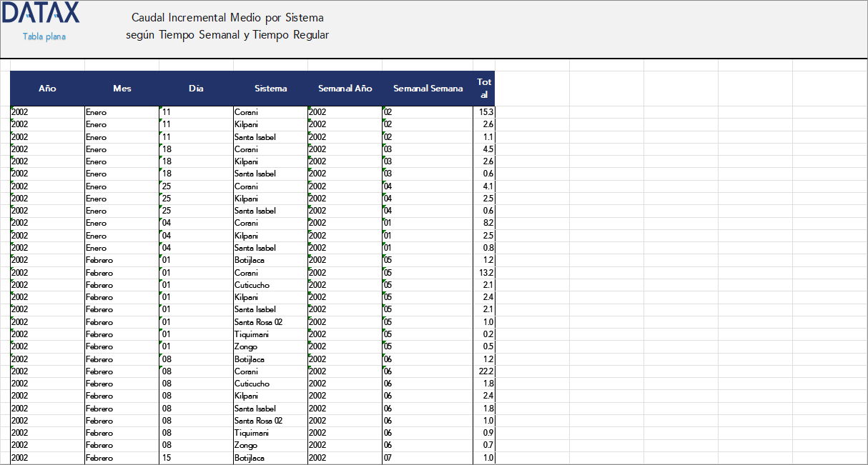Click the cell showing total 13.2

pos(484,273)
